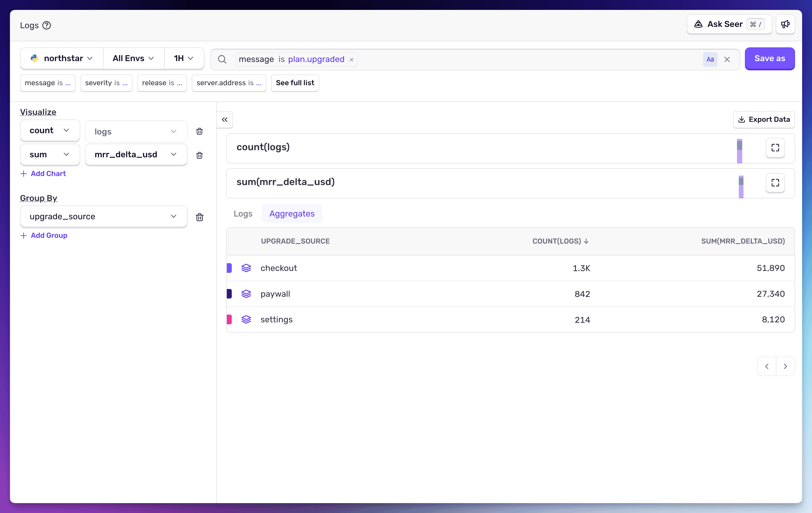This screenshot has height=513, width=812.
Task: Go to next page of results
Action: click(x=785, y=366)
